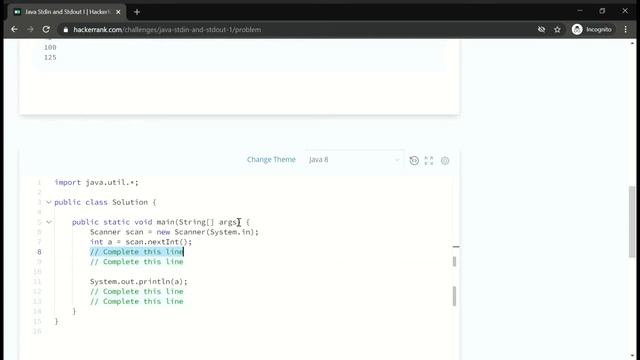The width and height of the screenshot is (640, 360).
Task: Click the Change Theme link
Action: coord(271,160)
